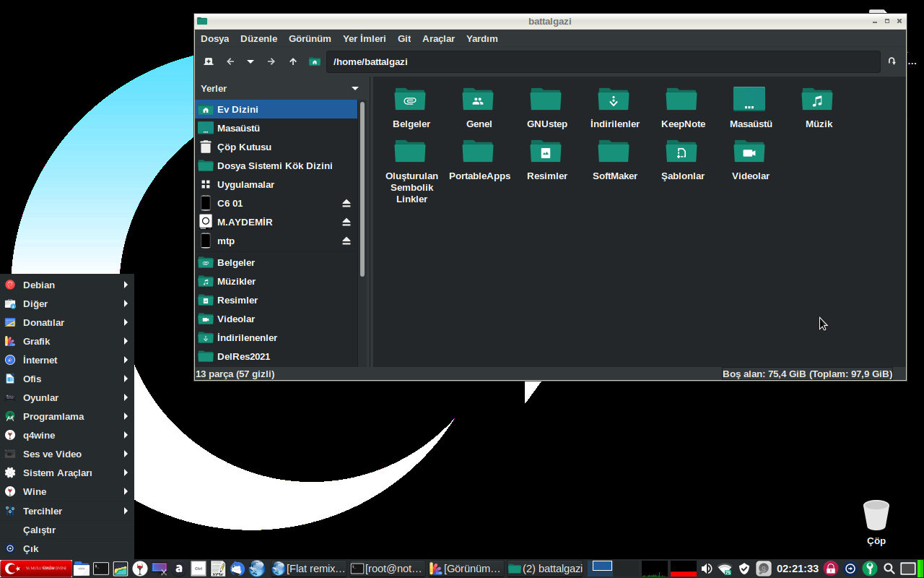Open the Videolar folder in the main view
Viewport: 924px width, 578px height.
pyautogui.click(x=749, y=151)
